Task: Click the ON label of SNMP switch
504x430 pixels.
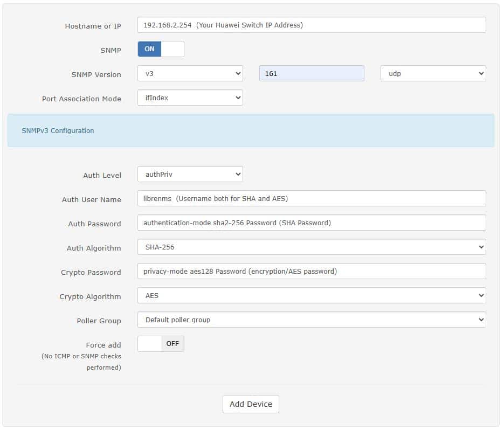Action: (x=149, y=48)
